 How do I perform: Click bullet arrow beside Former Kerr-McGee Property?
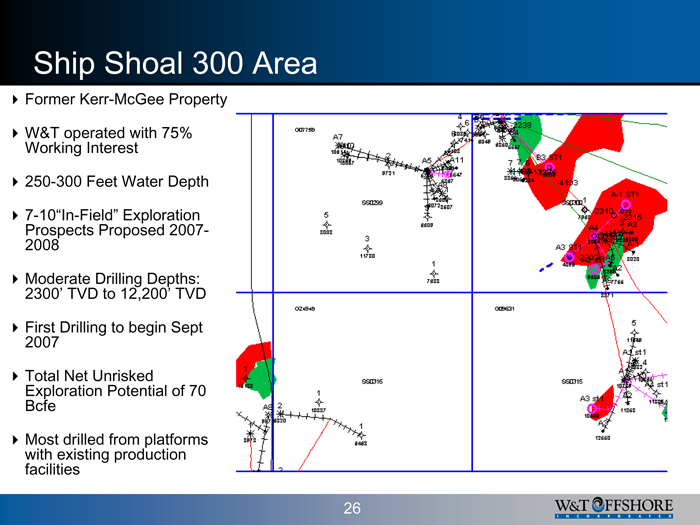point(13,101)
